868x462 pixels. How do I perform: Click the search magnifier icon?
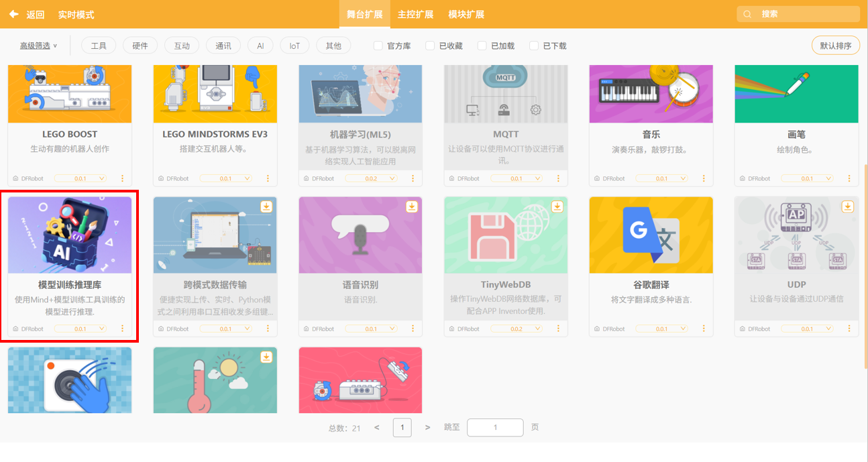point(748,14)
